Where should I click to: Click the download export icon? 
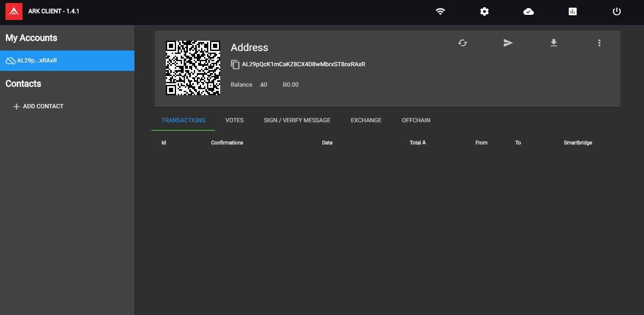[554, 43]
